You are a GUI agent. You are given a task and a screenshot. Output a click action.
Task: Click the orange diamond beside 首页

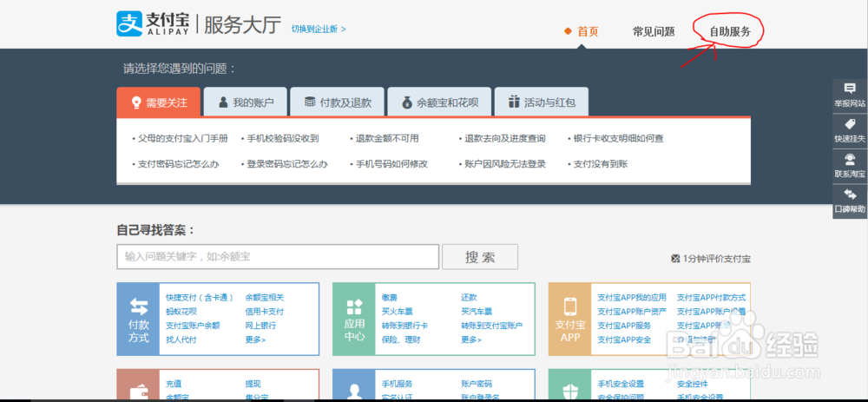568,31
